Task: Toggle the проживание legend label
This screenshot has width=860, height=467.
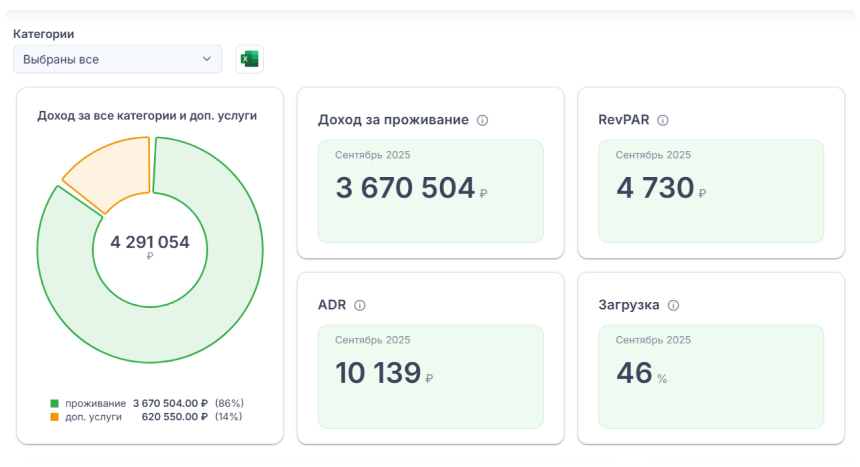Action: pos(95,403)
